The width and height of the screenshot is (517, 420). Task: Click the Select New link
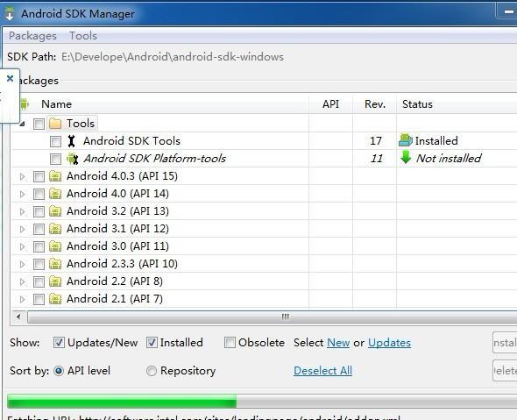pyautogui.click(x=338, y=343)
